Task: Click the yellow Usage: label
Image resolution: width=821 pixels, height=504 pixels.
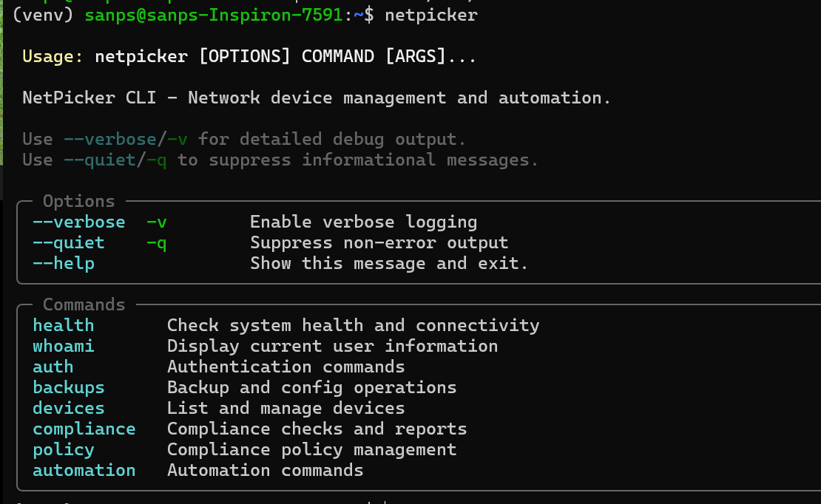Action: pos(53,57)
